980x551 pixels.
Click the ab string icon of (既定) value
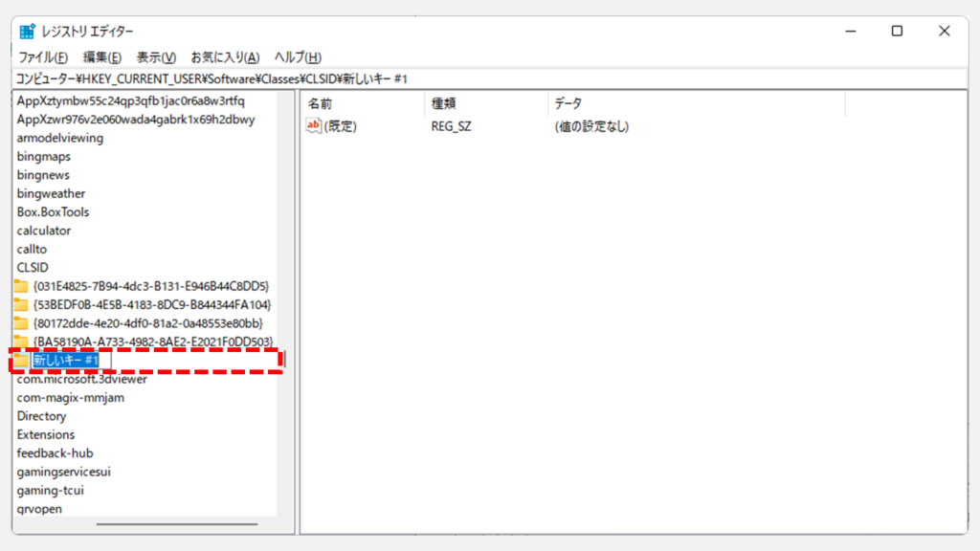[314, 126]
